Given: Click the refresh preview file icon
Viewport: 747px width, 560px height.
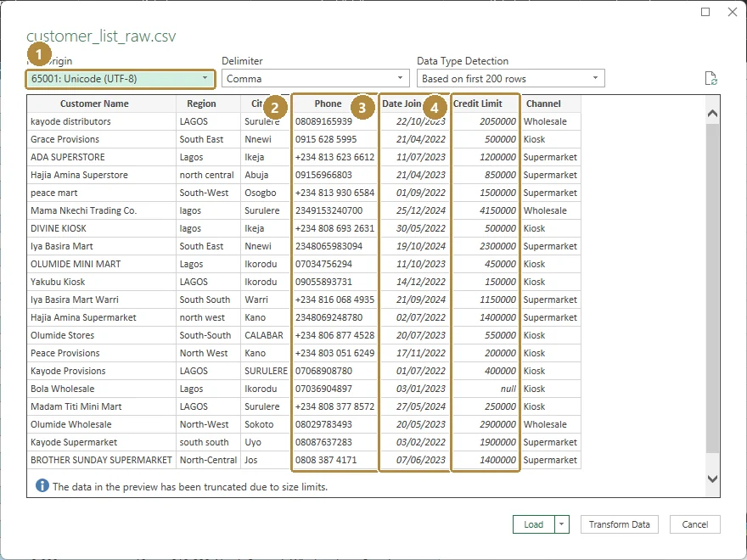Looking at the screenshot, I should click(x=710, y=78).
